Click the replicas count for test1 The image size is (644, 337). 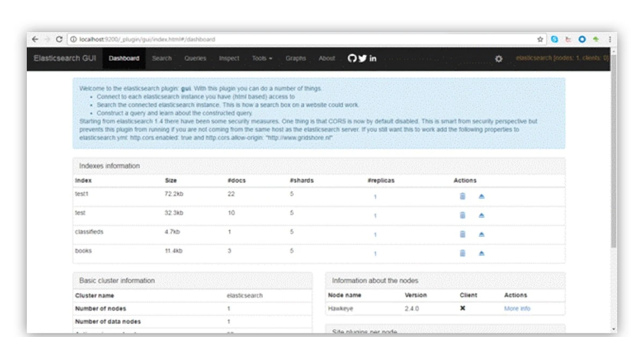click(x=375, y=197)
